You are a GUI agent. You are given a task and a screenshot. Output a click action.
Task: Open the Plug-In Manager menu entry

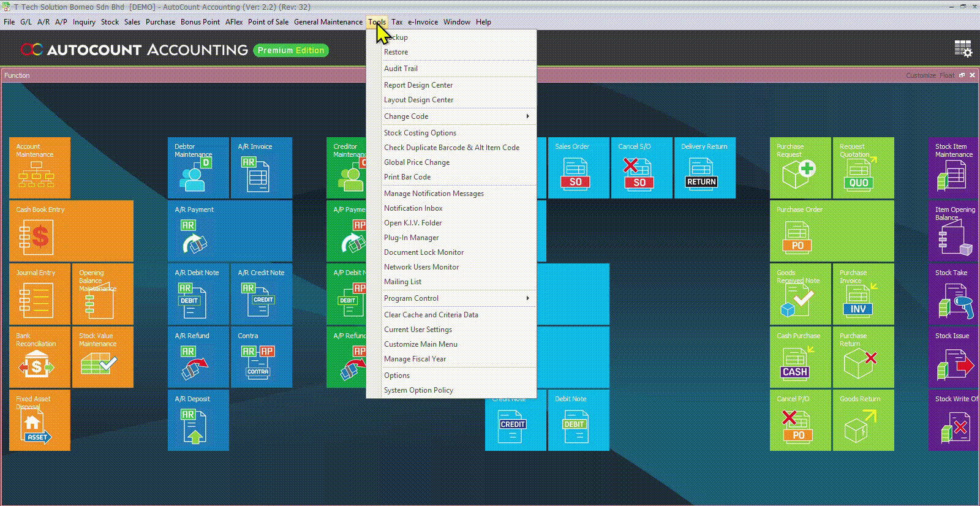(411, 238)
